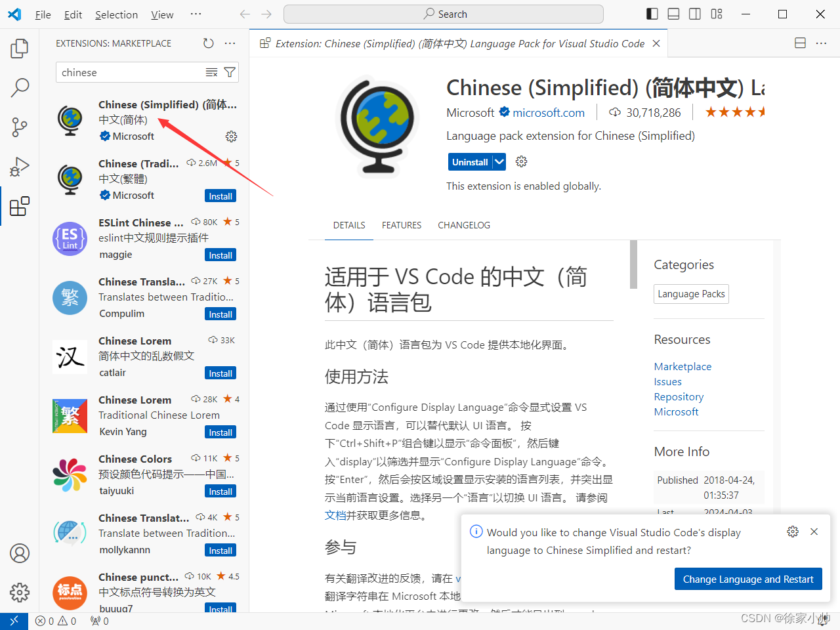Install Chinese Lorem by Kevin Yang
840x630 pixels.
point(220,432)
